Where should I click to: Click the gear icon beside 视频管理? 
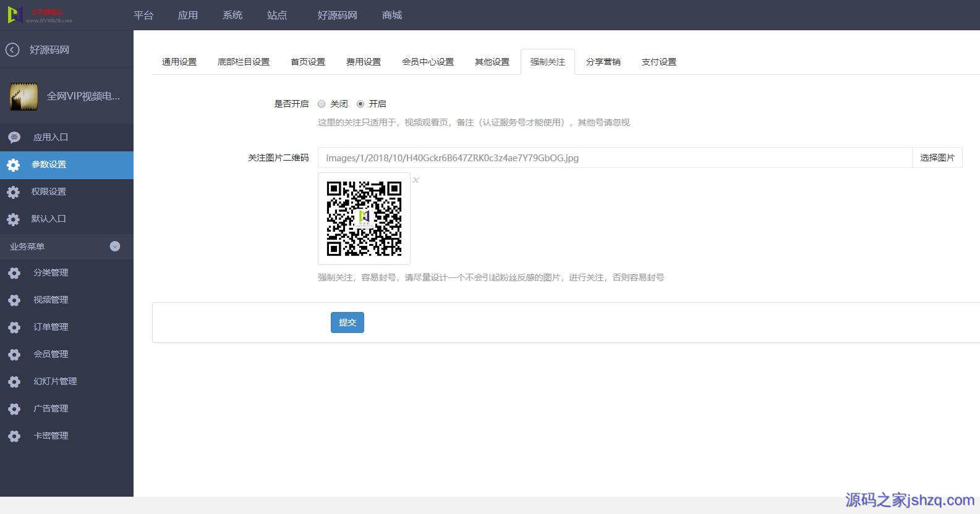[x=14, y=300]
